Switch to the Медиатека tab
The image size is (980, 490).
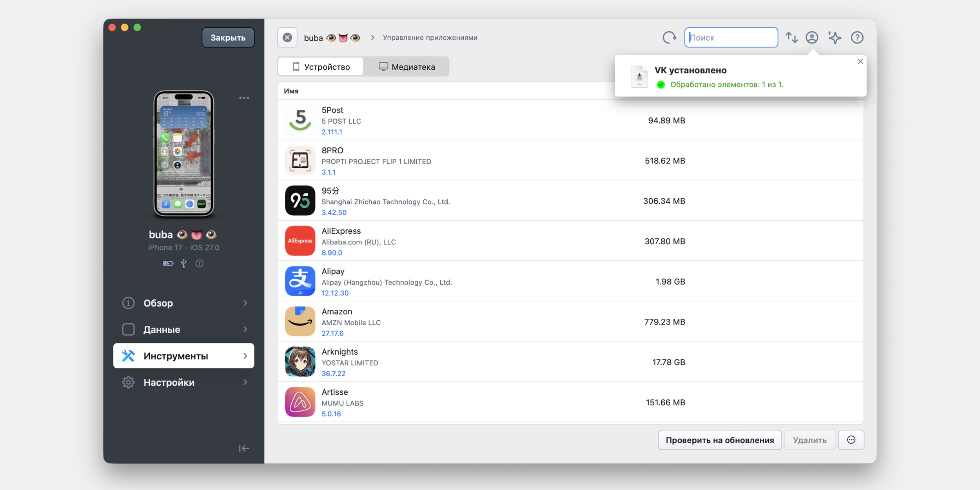(407, 67)
